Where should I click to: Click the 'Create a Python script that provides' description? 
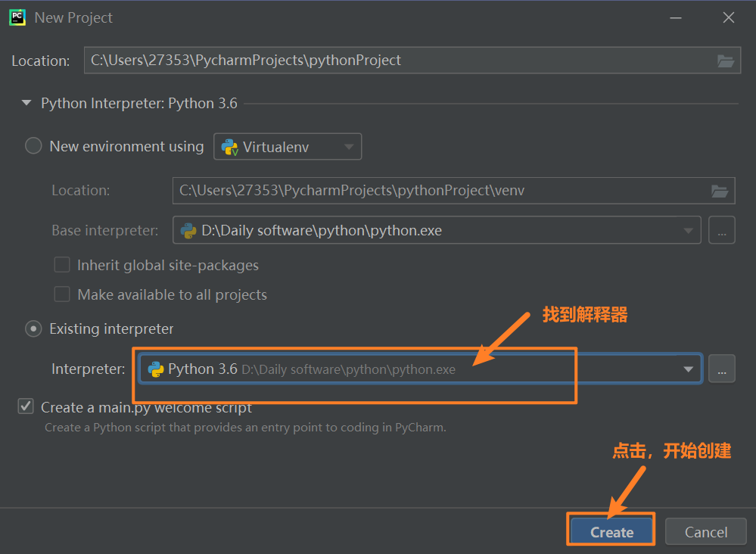point(245,428)
